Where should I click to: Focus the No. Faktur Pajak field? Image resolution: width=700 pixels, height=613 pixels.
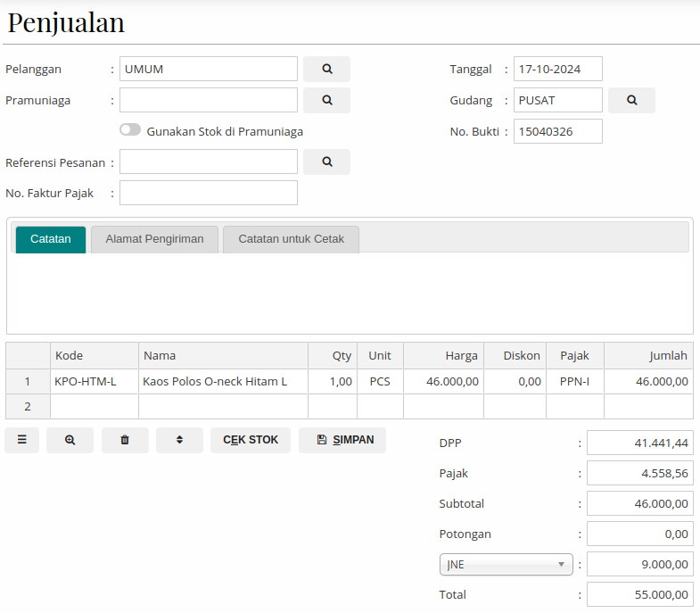208,193
